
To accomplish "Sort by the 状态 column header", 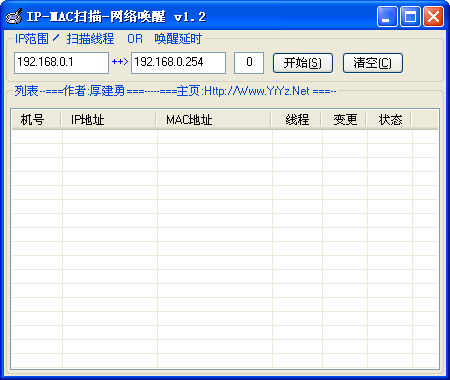I will [x=389, y=120].
